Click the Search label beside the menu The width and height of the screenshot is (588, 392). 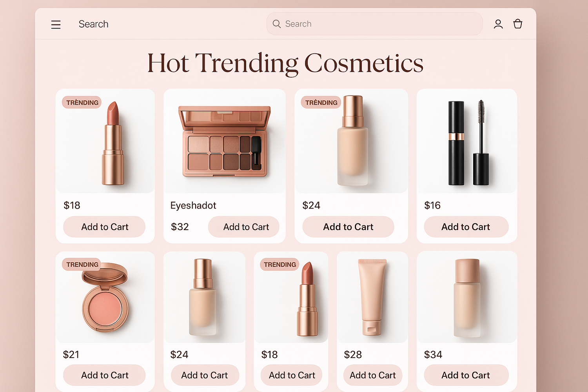(93, 24)
